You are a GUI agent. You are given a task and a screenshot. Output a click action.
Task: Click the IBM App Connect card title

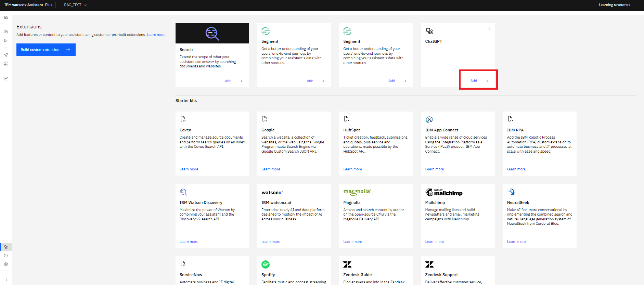coord(442,130)
